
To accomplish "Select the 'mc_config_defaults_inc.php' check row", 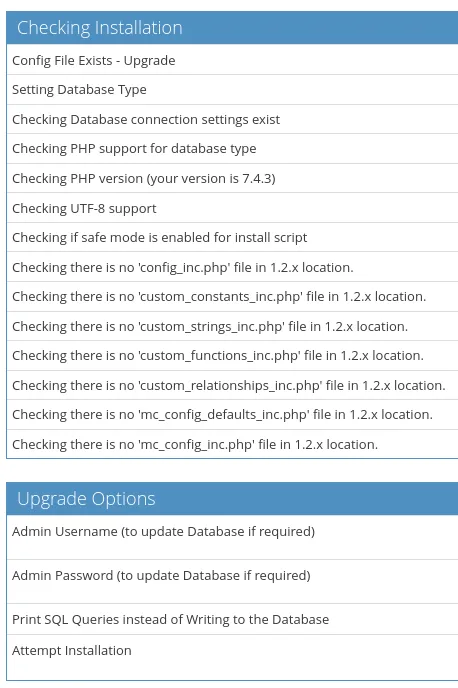I will click(232, 415).
